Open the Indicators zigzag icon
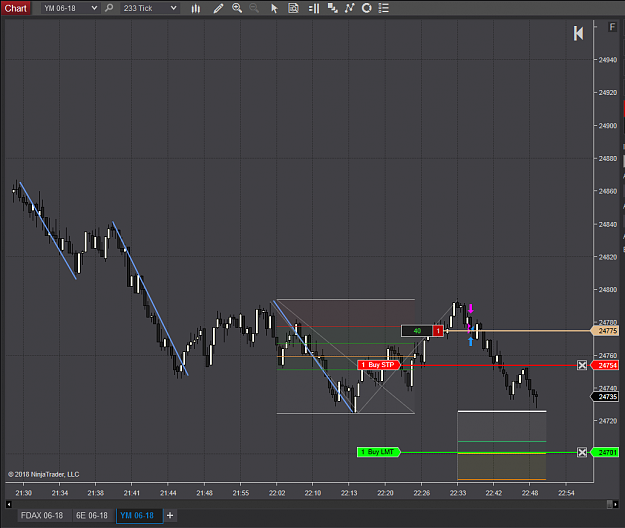 [x=349, y=8]
